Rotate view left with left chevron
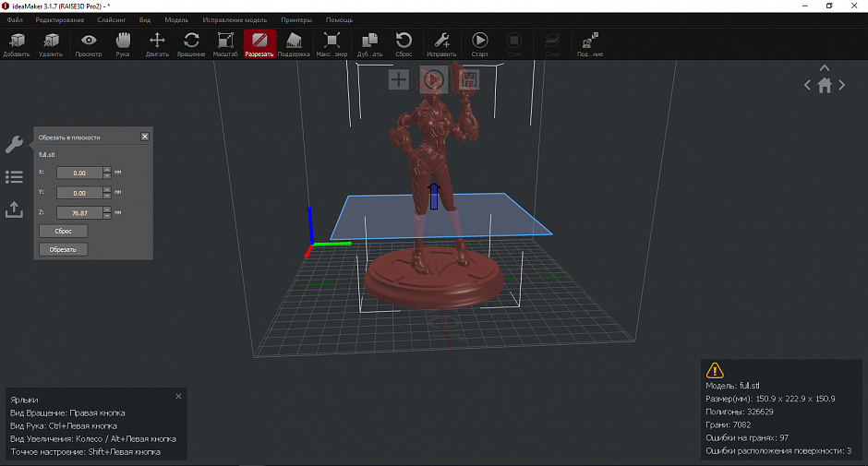The image size is (868, 466). [807, 85]
